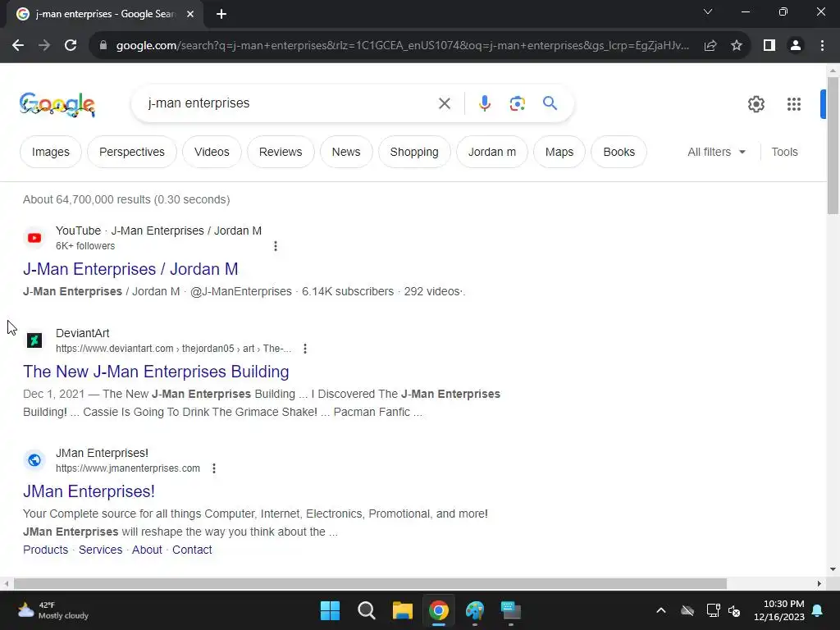Show hidden system tray icons

pos(661,610)
